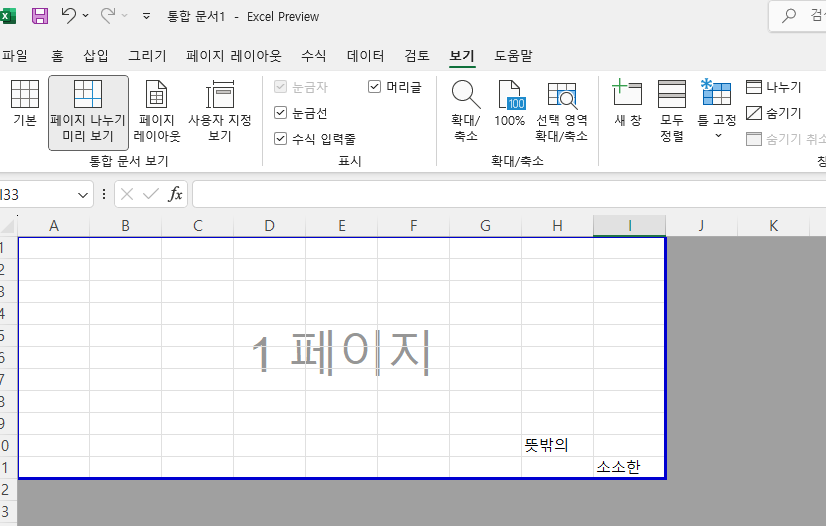Select column I header
Image resolution: width=826 pixels, height=526 pixels.
[630, 226]
